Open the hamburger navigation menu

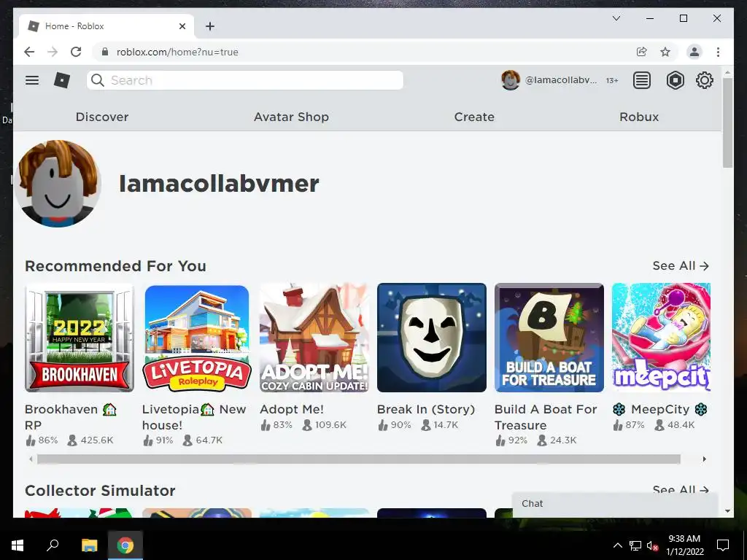coord(32,80)
